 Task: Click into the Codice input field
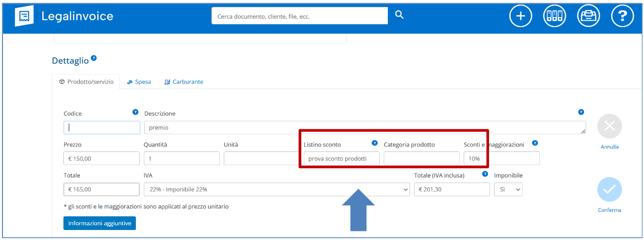point(102,128)
